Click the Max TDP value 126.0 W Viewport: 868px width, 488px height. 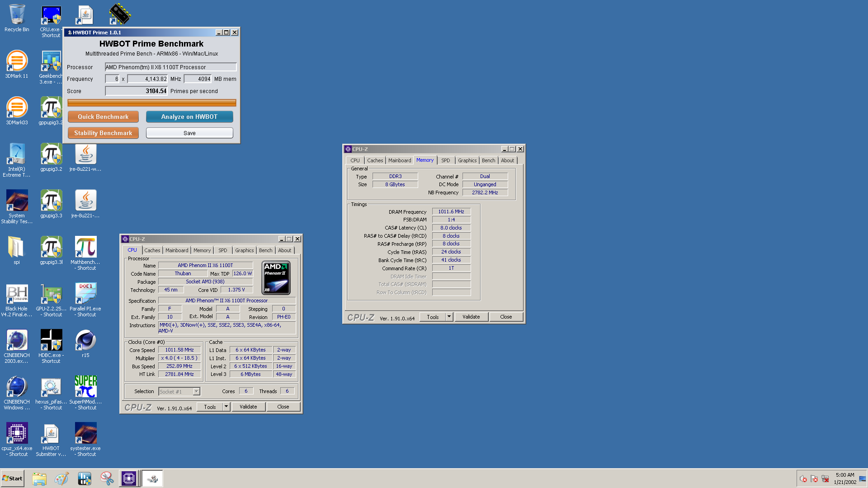(243, 273)
